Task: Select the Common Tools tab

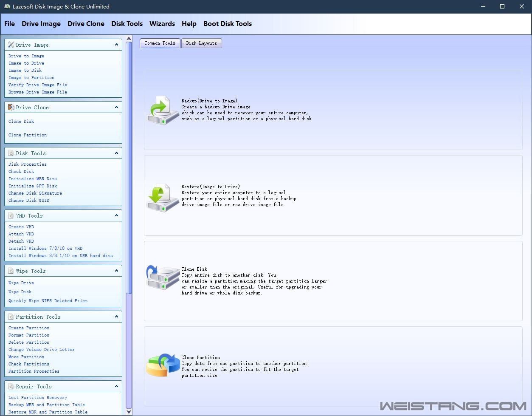Action: 160,43
